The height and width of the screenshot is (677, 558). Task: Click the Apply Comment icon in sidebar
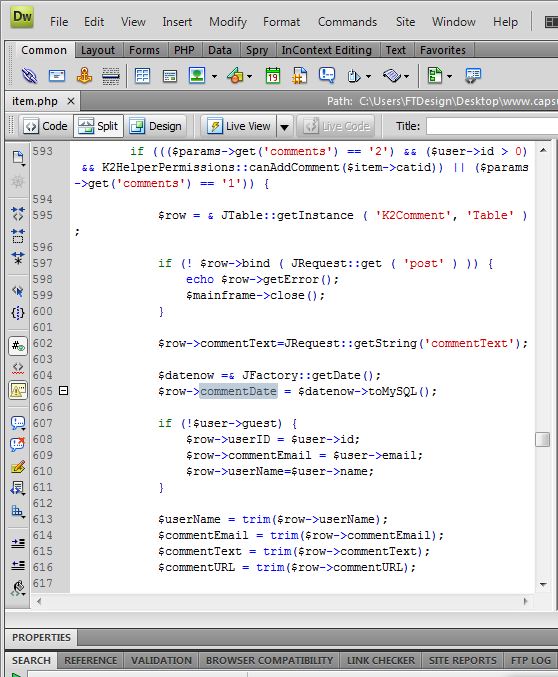pyautogui.click(x=18, y=423)
